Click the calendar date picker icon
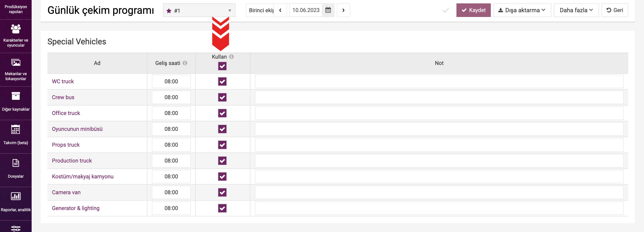Viewport: 644px width, 232px height. (328, 10)
